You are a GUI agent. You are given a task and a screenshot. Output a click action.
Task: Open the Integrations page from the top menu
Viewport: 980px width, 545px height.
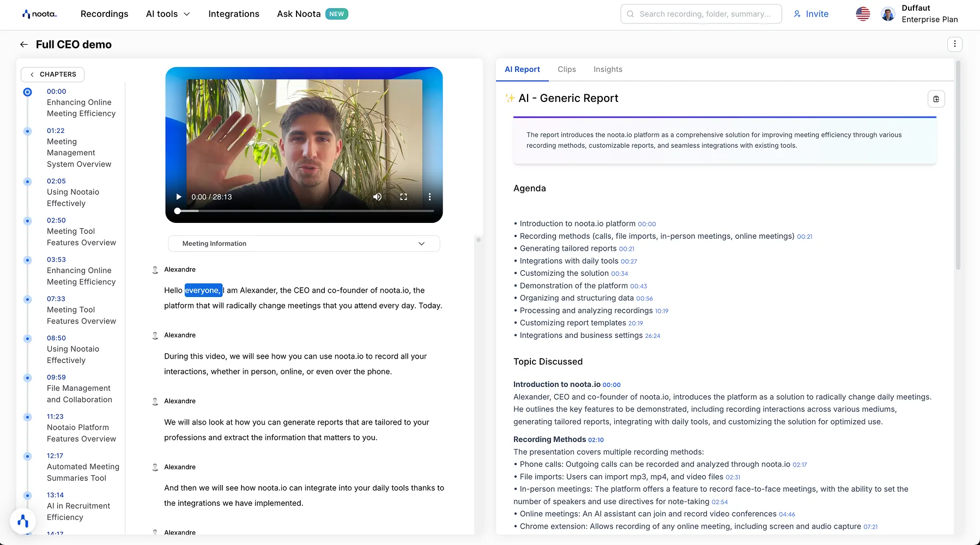tap(234, 14)
